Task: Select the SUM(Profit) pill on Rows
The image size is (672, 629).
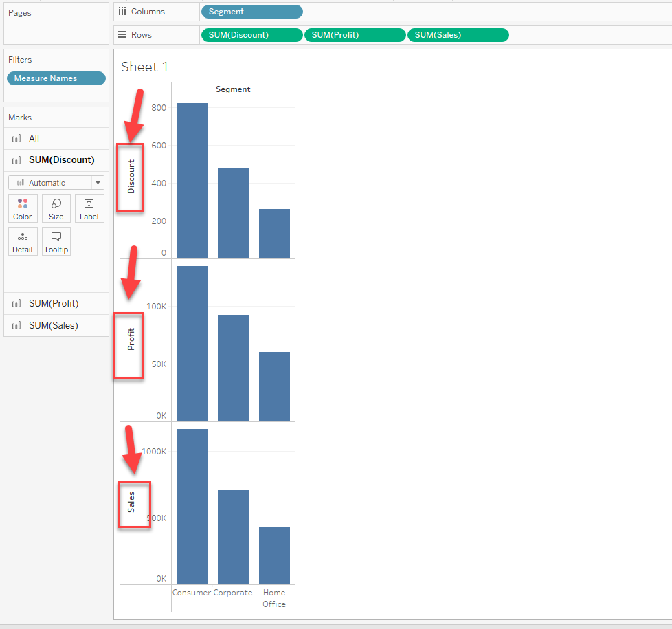Action: coord(355,35)
